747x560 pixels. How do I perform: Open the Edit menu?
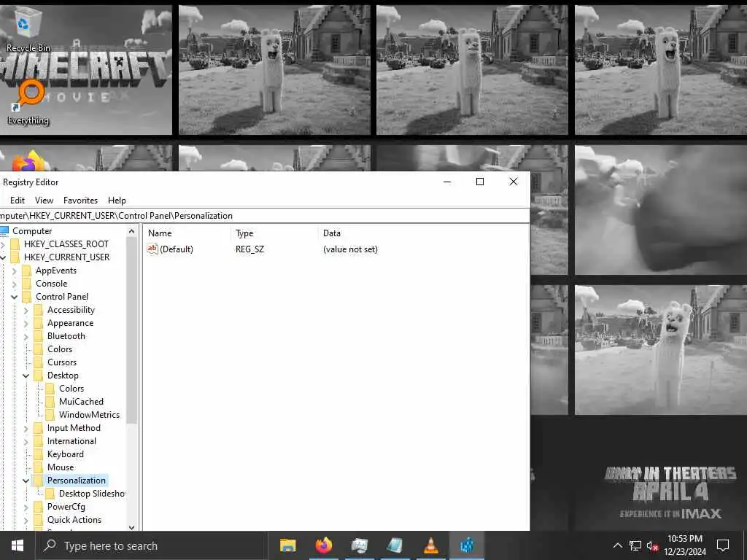point(18,201)
